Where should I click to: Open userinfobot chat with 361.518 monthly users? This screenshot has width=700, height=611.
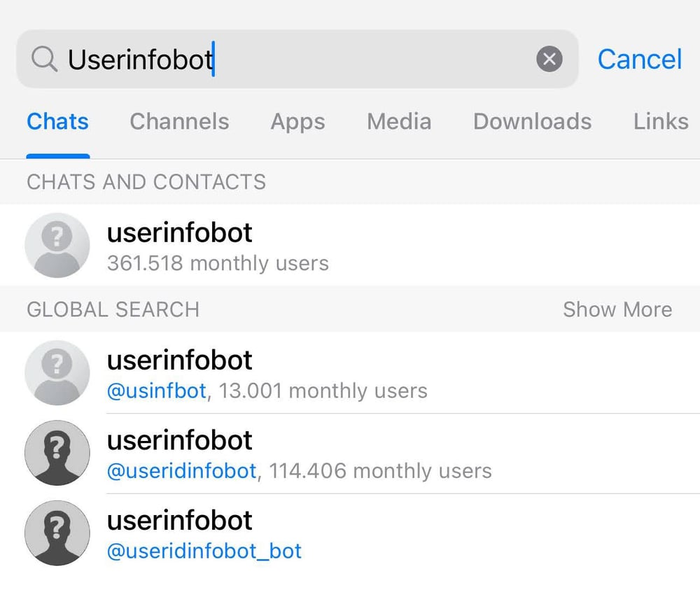[350, 245]
